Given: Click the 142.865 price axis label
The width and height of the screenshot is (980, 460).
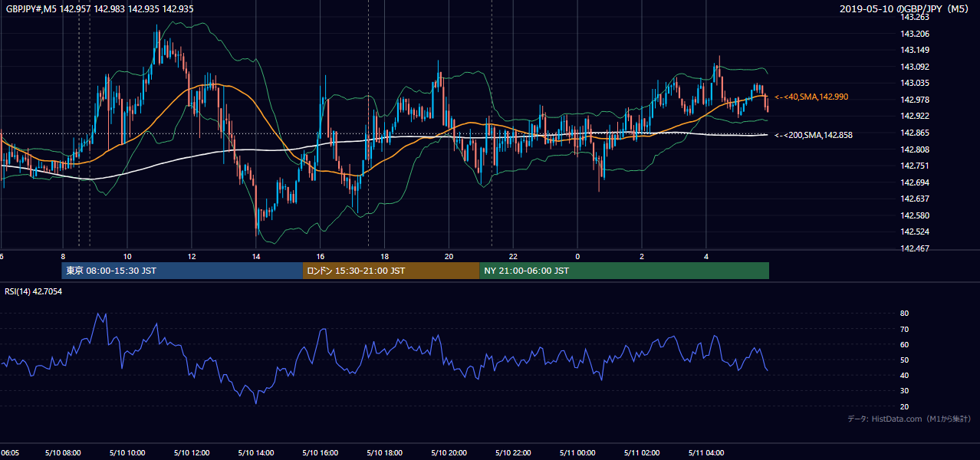Looking at the screenshot, I should 915,133.
